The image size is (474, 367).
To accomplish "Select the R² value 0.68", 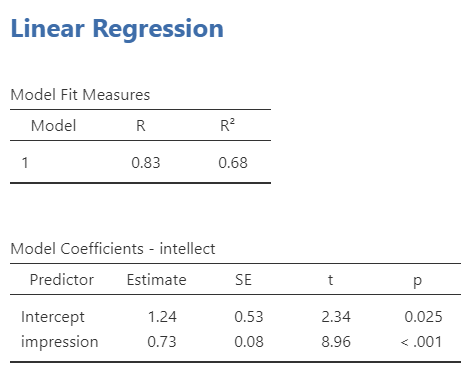I will (233, 163).
